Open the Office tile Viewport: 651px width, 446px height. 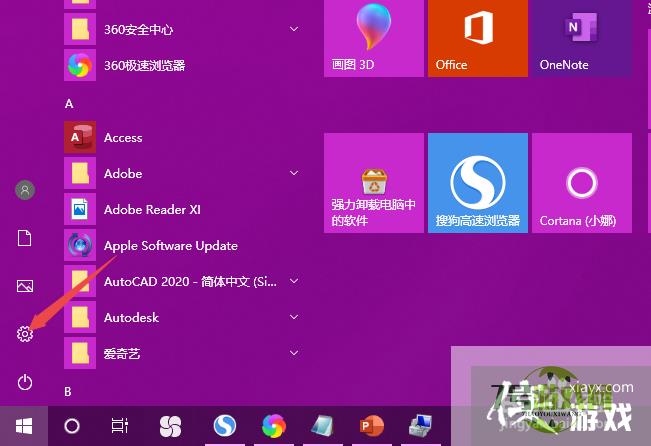[478, 38]
